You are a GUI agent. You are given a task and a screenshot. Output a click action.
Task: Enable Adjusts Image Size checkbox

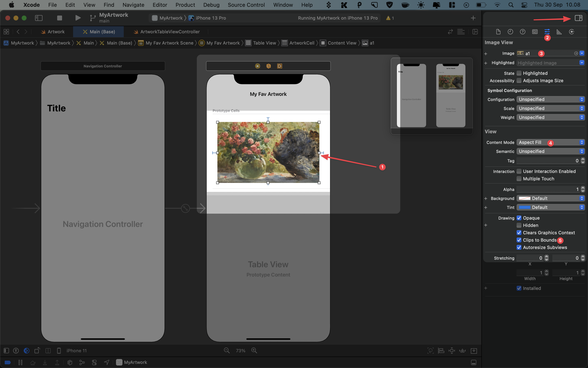[519, 81]
